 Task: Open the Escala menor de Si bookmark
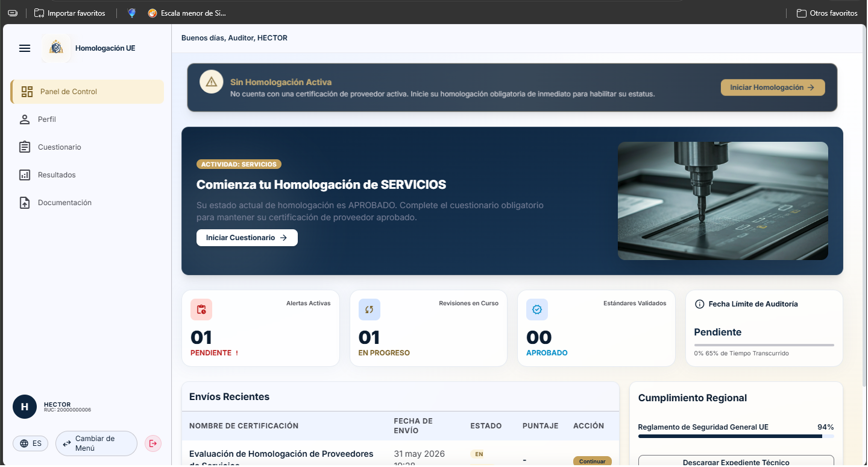click(x=187, y=13)
